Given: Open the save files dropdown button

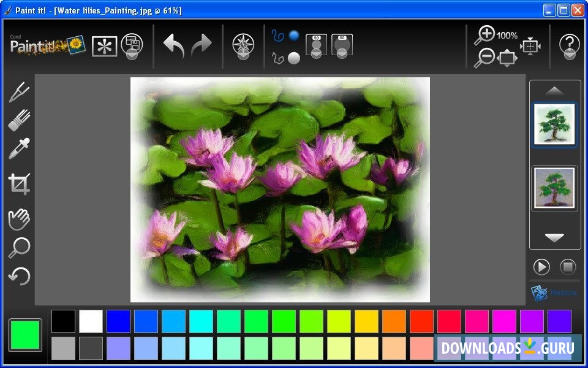Looking at the screenshot, I should (132, 46).
